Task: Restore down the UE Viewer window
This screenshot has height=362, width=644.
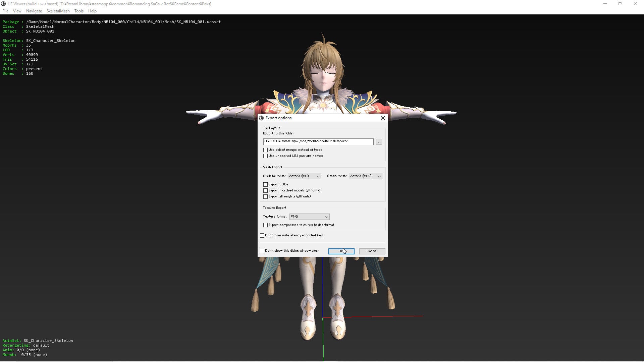Action: coord(620,4)
